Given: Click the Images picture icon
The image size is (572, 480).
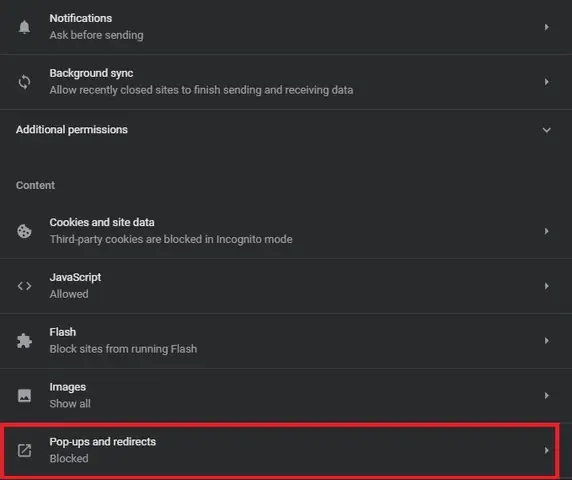Looking at the screenshot, I should pyautogui.click(x=24, y=395).
